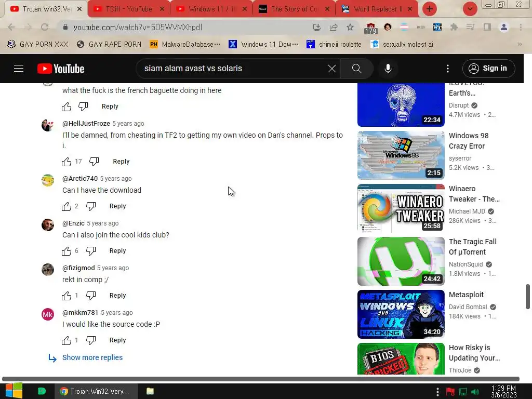Start voice search with microphone icon
Viewport: 532px width, 399px height.
(x=388, y=69)
